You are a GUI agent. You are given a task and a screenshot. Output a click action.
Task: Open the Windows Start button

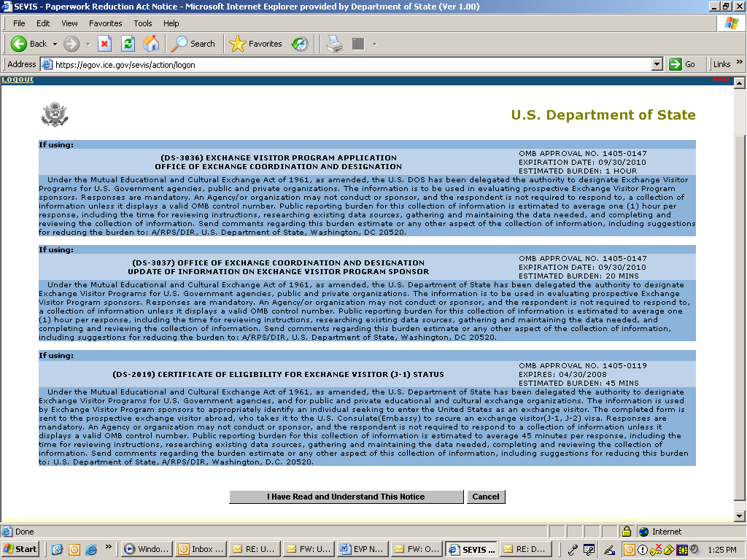[x=20, y=550]
